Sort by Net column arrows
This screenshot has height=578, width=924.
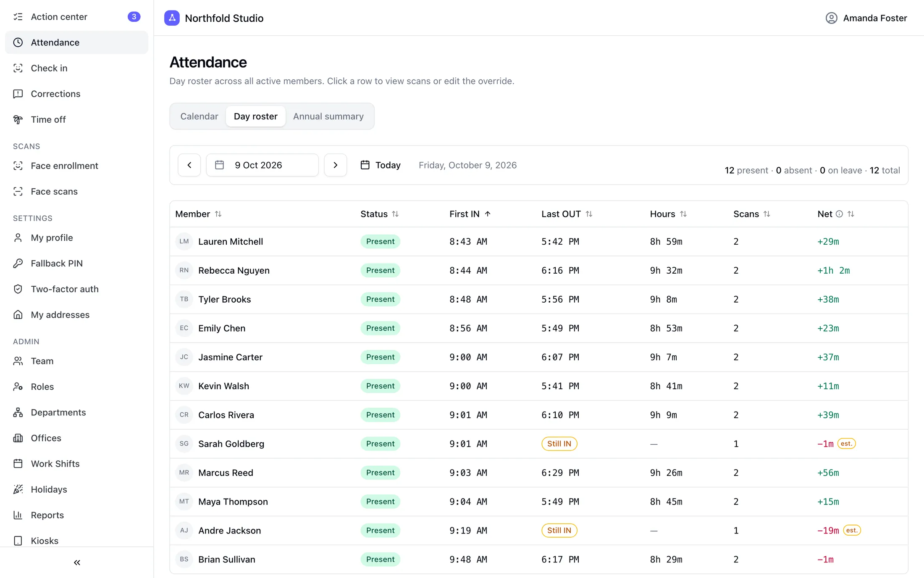pyautogui.click(x=850, y=214)
